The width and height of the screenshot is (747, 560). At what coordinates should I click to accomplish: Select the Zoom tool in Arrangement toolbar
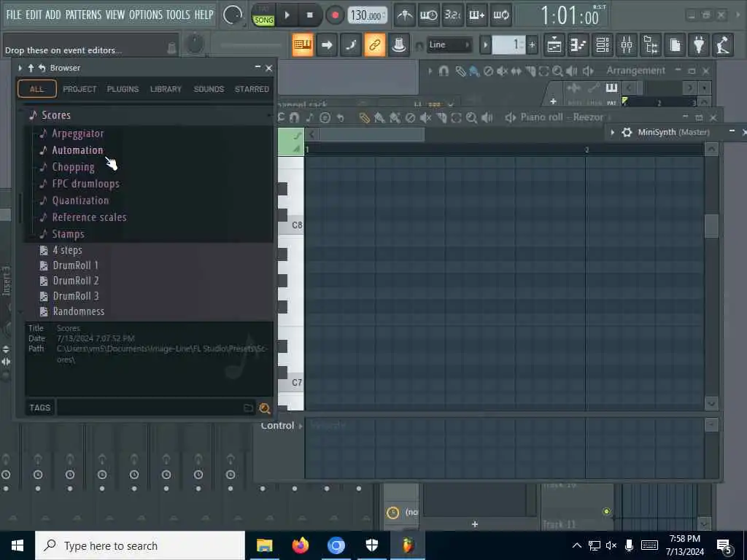tap(557, 71)
